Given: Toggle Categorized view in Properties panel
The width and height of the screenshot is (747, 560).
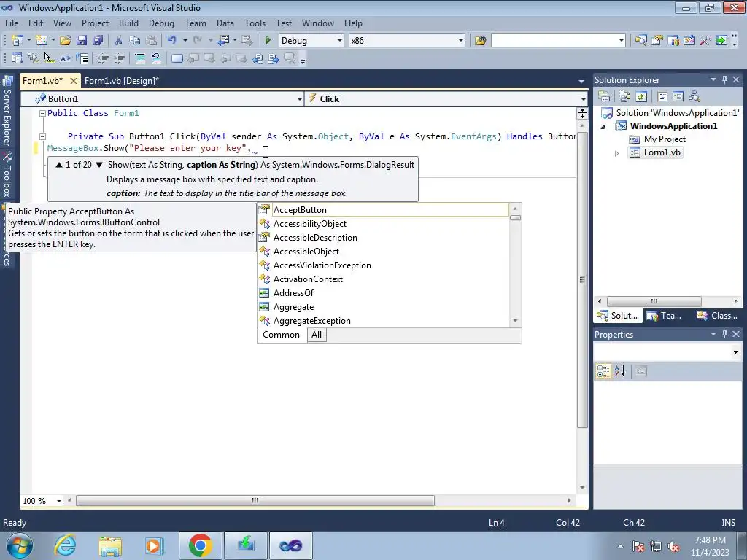Looking at the screenshot, I should click(603, 371).
